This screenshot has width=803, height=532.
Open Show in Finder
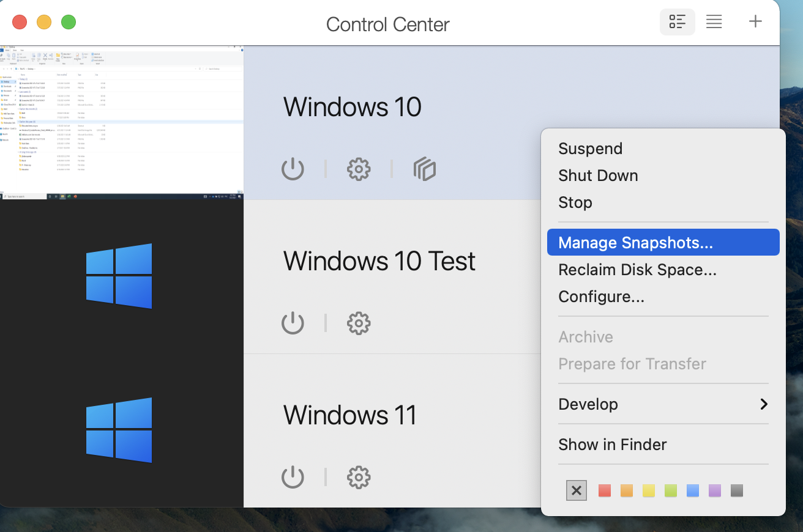(x=612, y=444)
